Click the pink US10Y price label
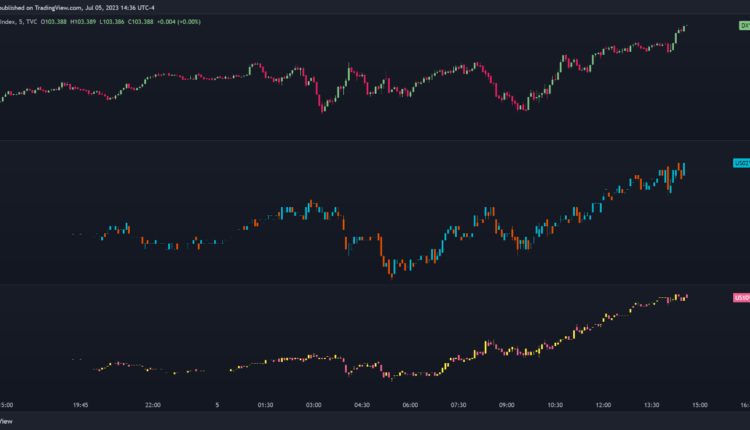Screen dimensions: 750x430 [742, 297]
